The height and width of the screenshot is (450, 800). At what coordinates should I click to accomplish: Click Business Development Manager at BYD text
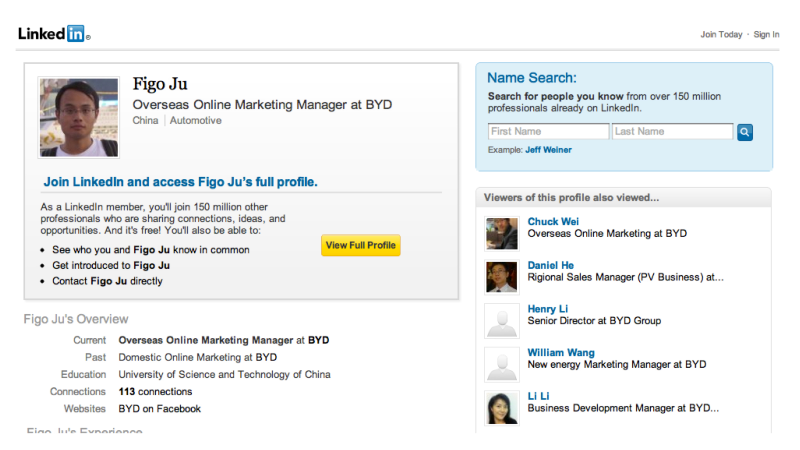pos(623,408)
